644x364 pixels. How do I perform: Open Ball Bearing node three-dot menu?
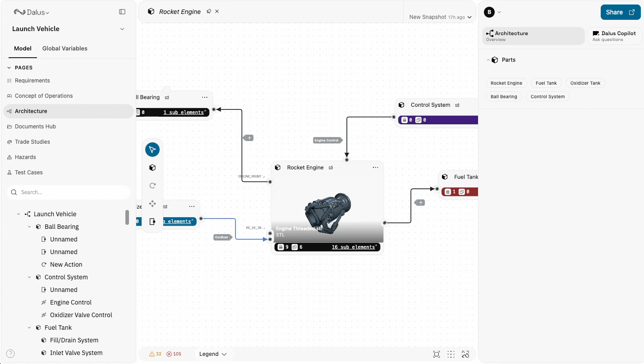point(205,97)
